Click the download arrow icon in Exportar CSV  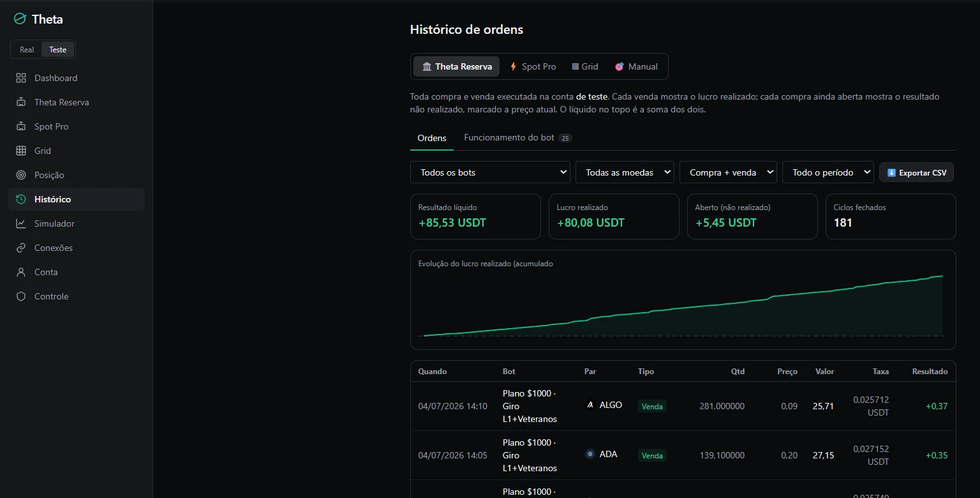point(892,172)
